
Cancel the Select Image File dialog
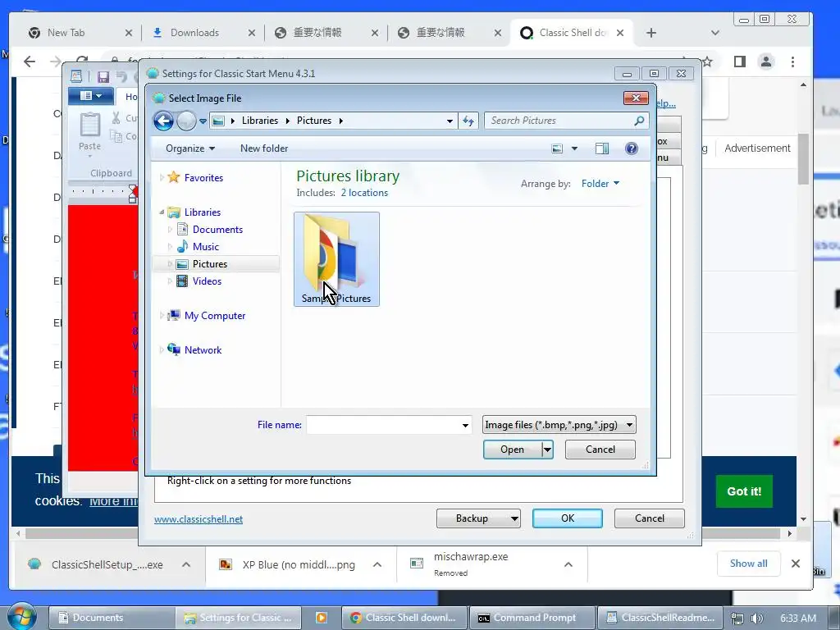click(600, 450)
